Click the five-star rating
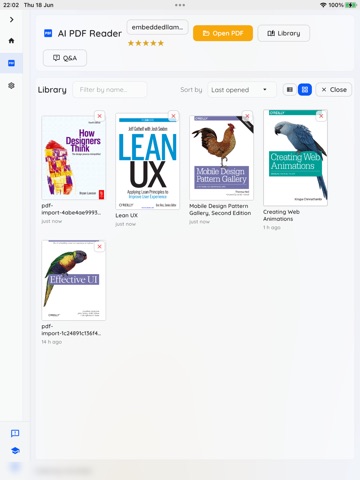 pos(146,43)
